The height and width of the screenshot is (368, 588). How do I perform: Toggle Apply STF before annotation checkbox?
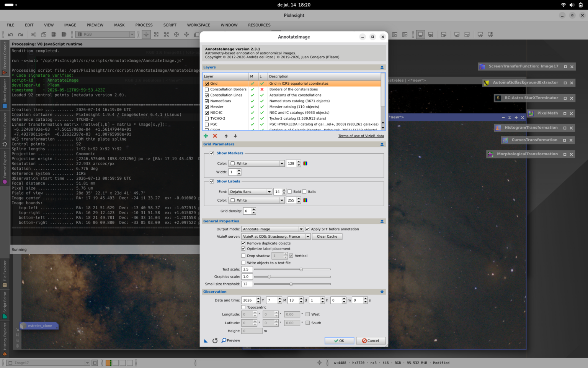(307, 229)
